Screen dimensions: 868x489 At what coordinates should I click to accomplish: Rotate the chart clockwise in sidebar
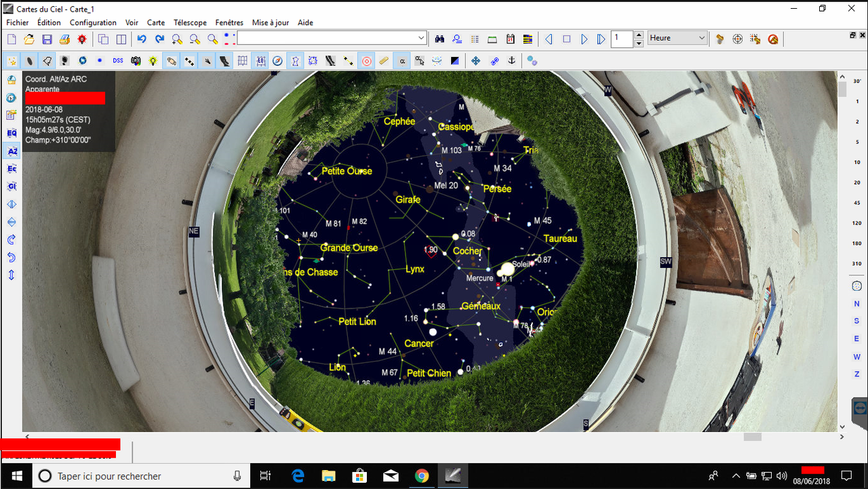pos(12,239)
